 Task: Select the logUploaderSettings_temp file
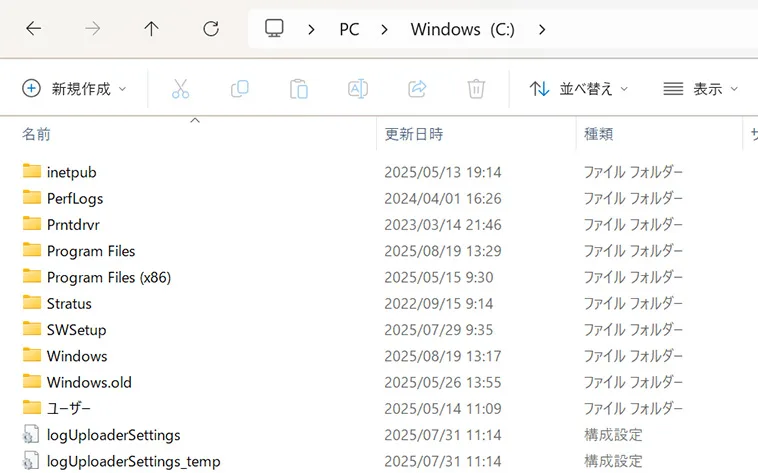click(133, 461)
